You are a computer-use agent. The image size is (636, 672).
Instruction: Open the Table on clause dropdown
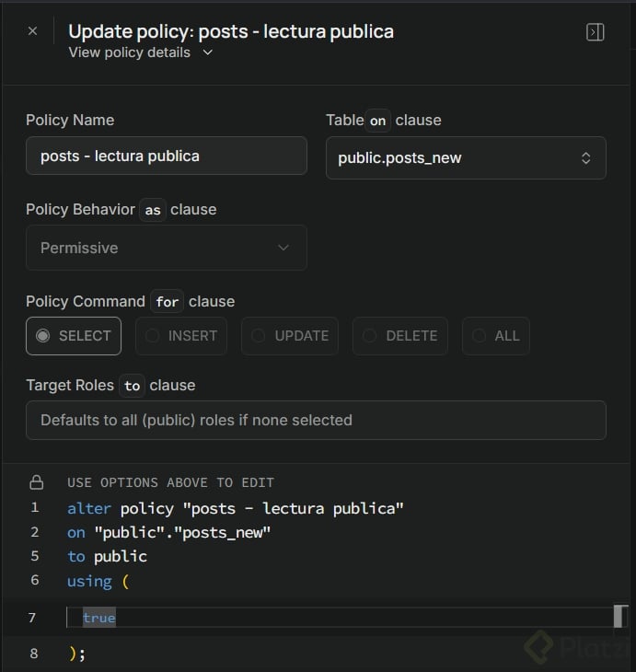pyautogui.click(x=466, y=158)
